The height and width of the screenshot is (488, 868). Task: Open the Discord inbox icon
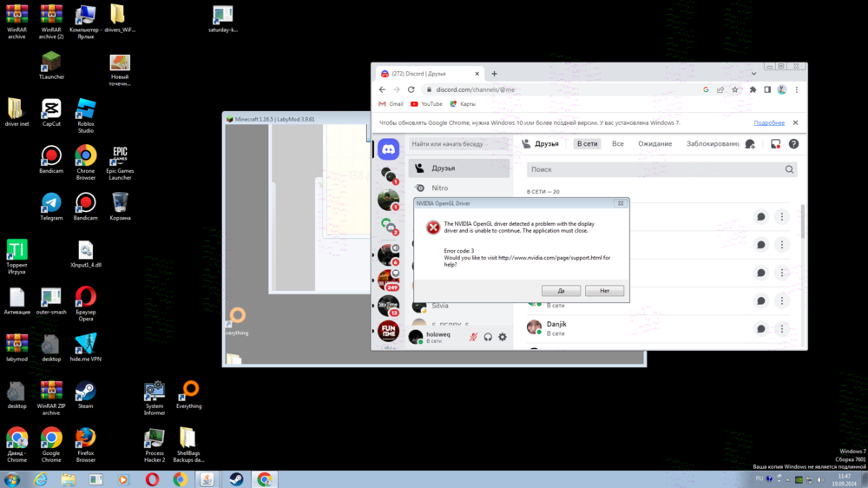tap(775, 144)
